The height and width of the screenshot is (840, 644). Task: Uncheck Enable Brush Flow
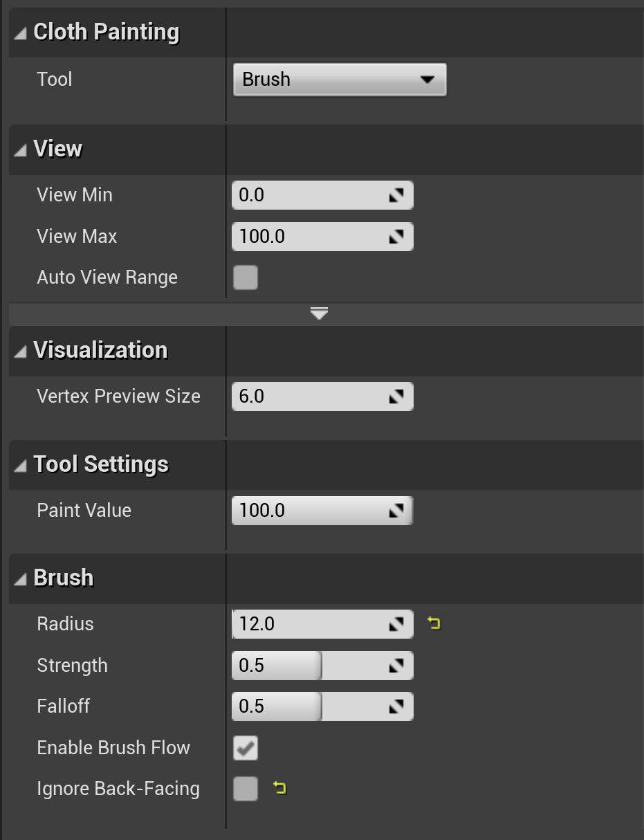pyautogui.click(x=246, y=748)
